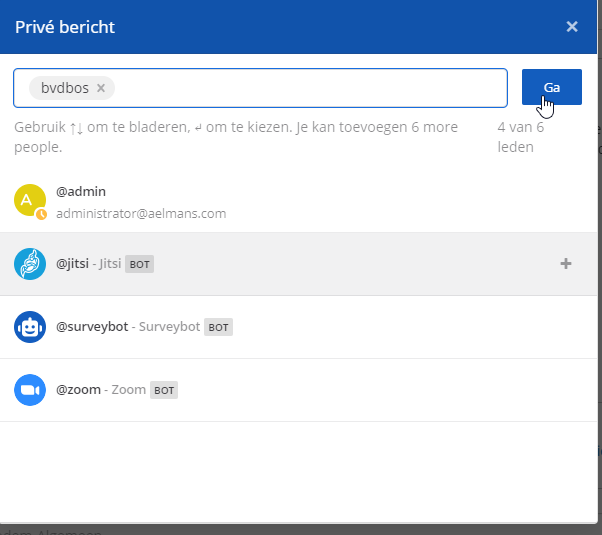Select the @admin user row

tap(299, 201)
